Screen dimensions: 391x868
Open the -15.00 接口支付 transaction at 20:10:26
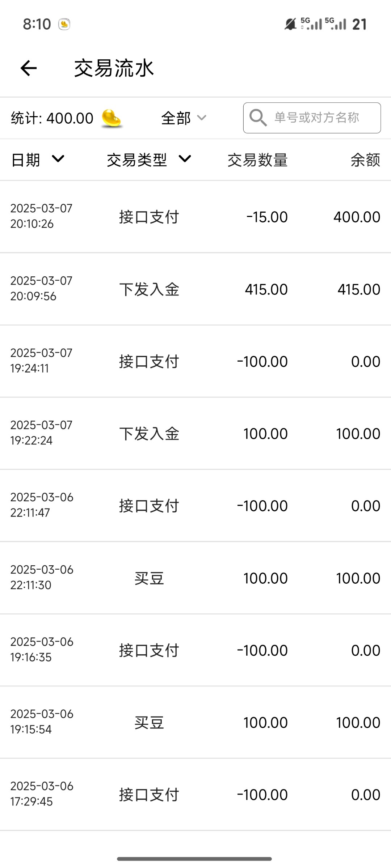[x=195, y=217]
